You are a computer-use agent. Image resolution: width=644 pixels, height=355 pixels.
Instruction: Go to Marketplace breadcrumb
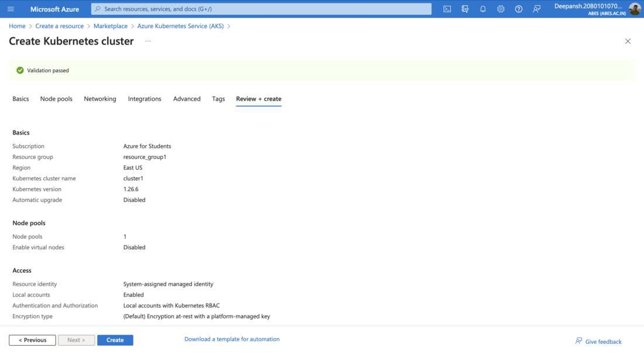pos(111,26)
